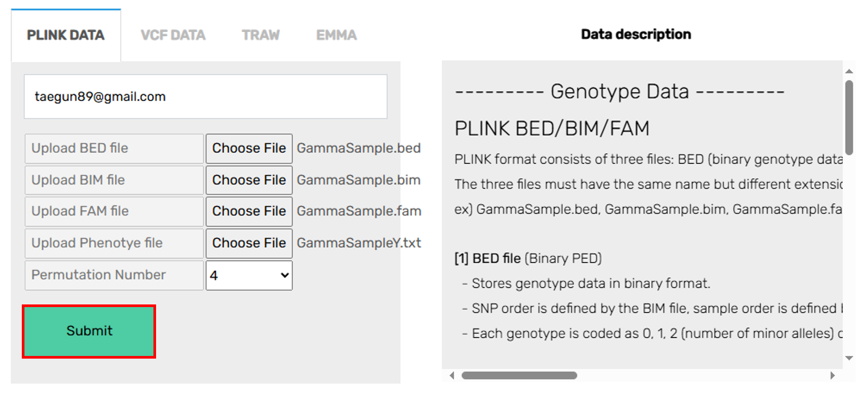The width and height of the screenshot is (868, 397).
Task: Open the VCF DATA tab
Action: click(173, 35)
